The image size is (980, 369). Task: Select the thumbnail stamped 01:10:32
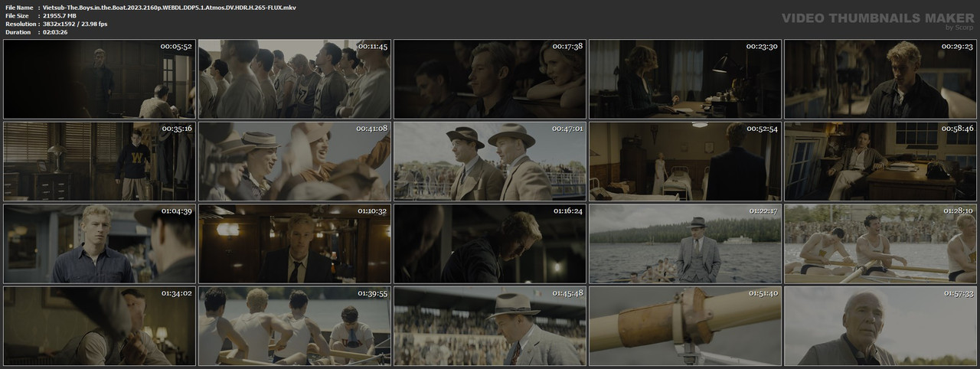295,243
